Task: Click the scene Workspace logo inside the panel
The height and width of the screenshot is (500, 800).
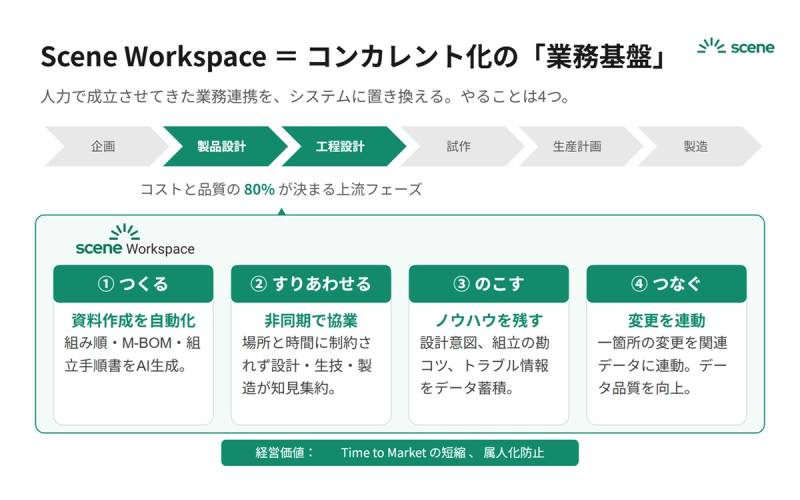Action: 135,240
